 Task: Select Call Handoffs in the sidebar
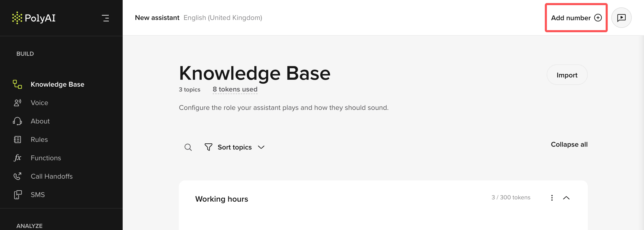(x=52, y=176)
